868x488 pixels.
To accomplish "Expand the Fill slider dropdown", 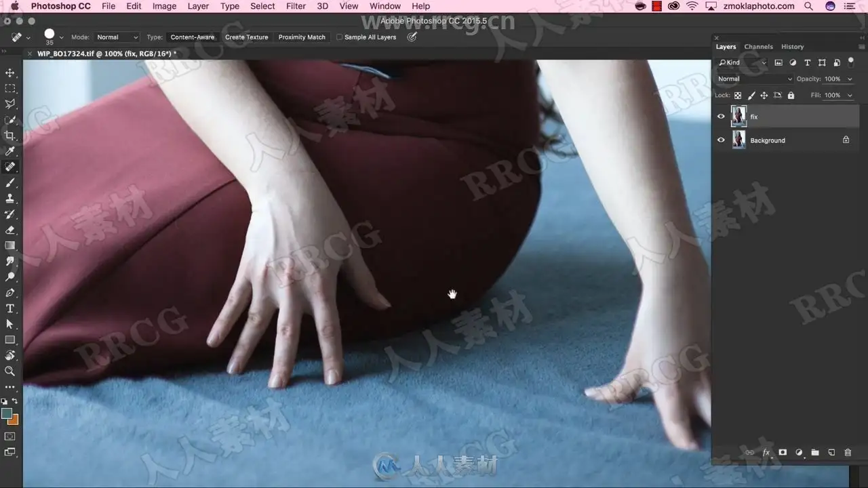I will pyautogui.click(x=850, y=96).
